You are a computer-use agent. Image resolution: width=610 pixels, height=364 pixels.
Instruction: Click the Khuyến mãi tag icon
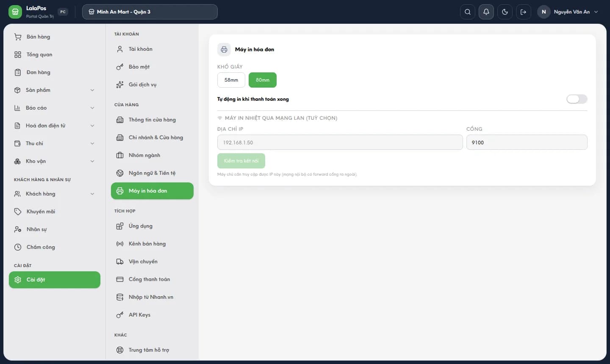point(18,212)
